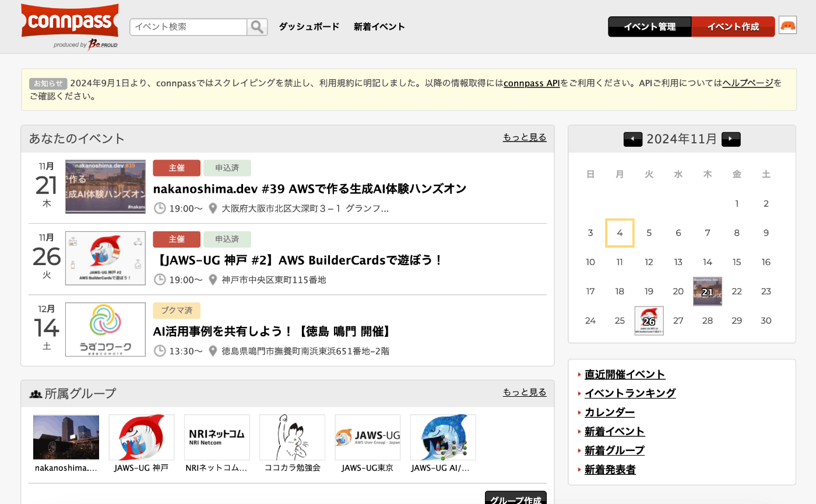Click 大阪府大阪市北区大深町 venue text
This screenshot has height=504, width=816.
coord(305,209)
